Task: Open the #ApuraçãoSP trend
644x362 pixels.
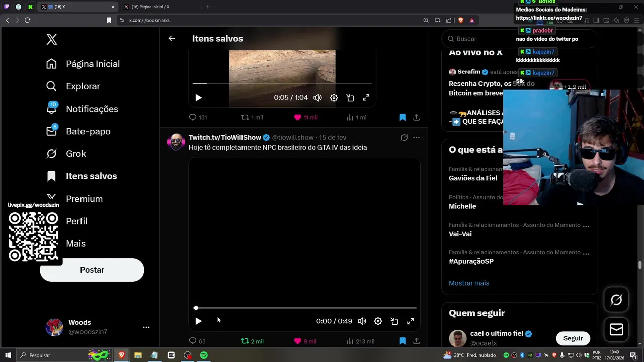Action: point(471,261)
